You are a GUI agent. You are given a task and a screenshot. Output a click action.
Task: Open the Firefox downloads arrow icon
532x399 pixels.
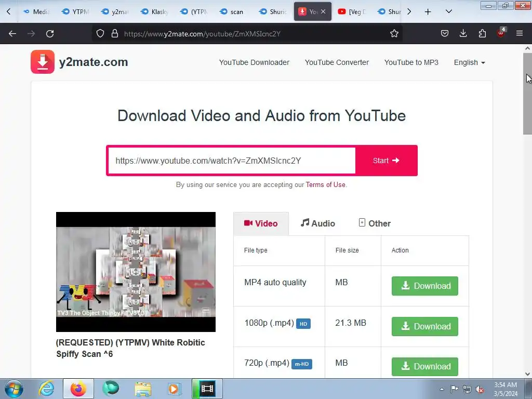[x=463, y=33]
